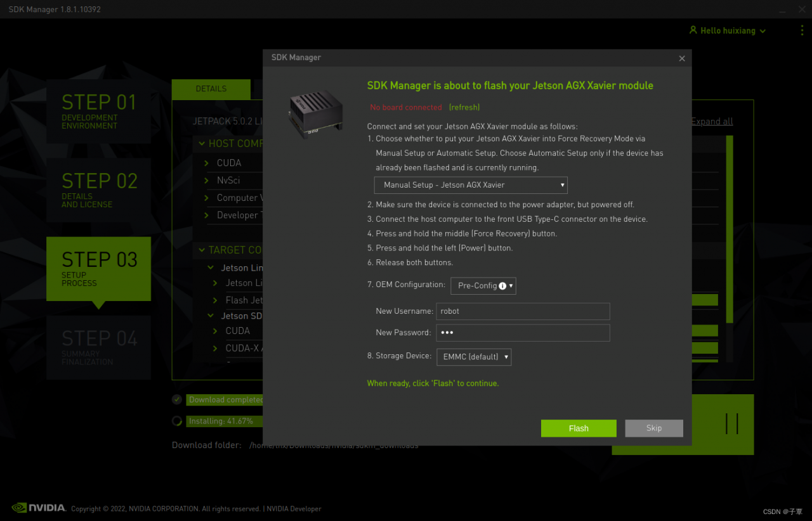Open the Manual Setup - Jetson AGX Xavier dropdown
The width and height of the screenshot is (812, 521).
point(471,185)
